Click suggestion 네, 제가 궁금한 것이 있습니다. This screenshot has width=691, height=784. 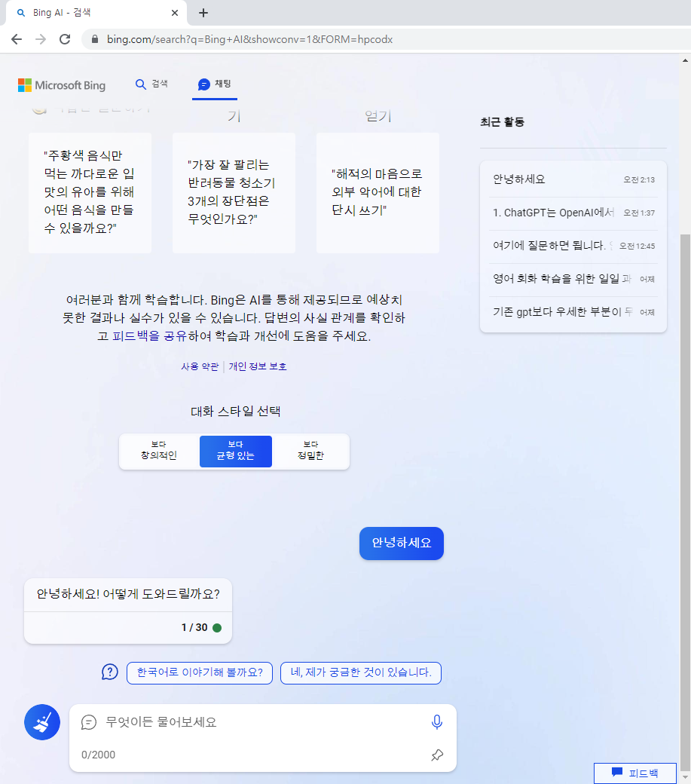click(x=361, y=672)
